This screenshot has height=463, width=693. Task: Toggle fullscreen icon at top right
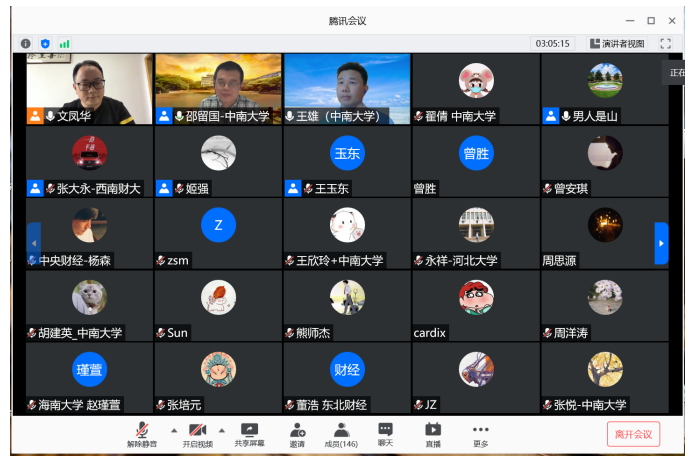665,44
